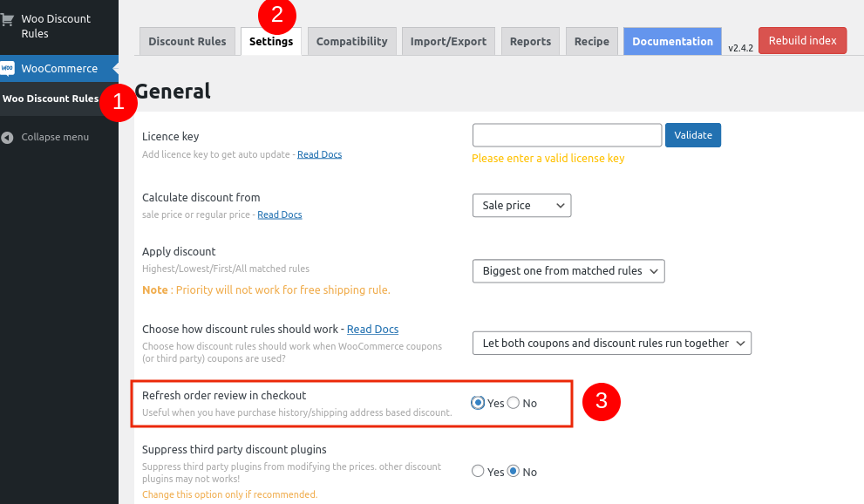Open WooCommerce in the sidebar
Viewport: 864px width, 504px height.
(59, 68)
